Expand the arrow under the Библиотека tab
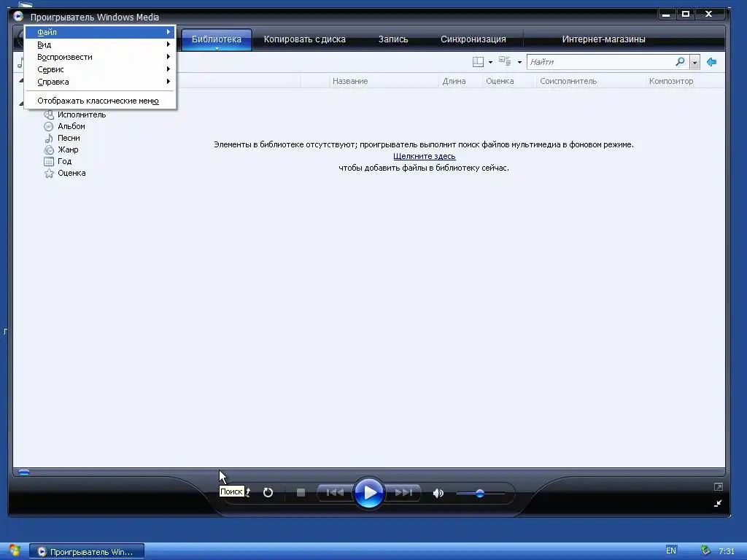Screen dimensions: 747x560 pos(216,48)
